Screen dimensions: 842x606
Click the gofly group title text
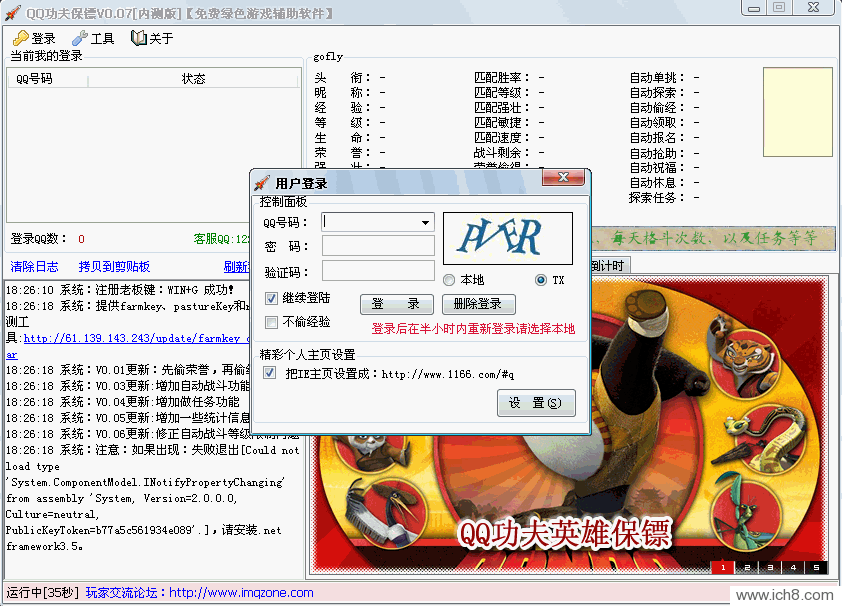(328, 56)
